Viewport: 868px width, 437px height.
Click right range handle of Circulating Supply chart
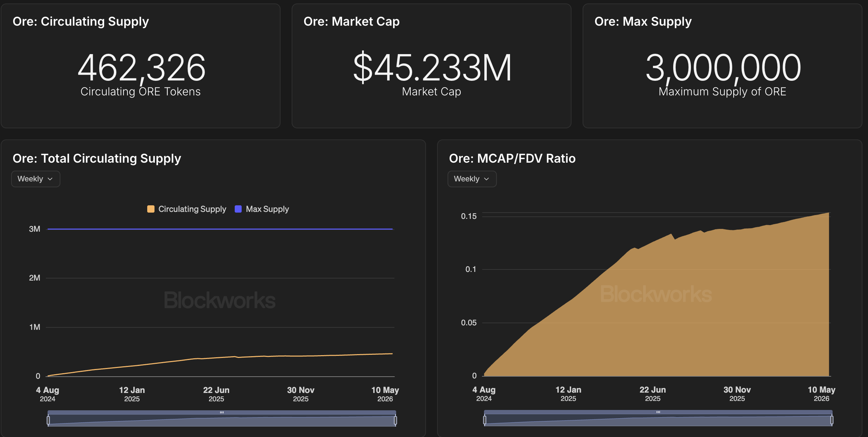(x=395, y=420)
